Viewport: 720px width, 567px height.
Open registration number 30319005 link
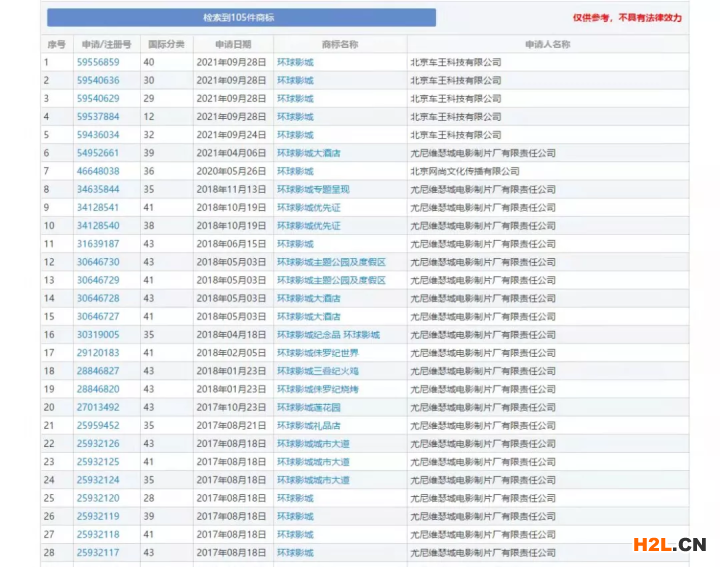click(x=98, y=335)
